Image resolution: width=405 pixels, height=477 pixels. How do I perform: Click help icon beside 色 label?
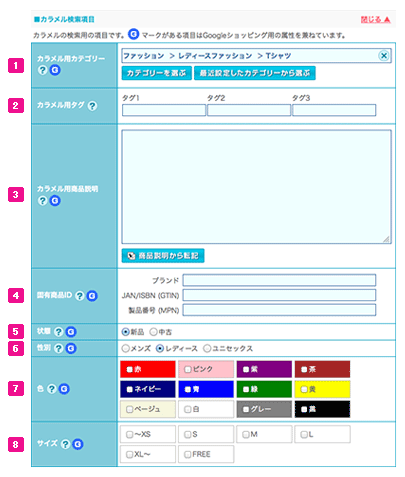tap(51, 389)
